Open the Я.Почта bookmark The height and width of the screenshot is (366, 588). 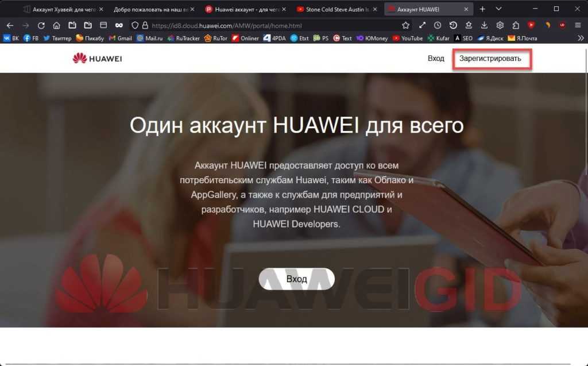coord(523,38)
